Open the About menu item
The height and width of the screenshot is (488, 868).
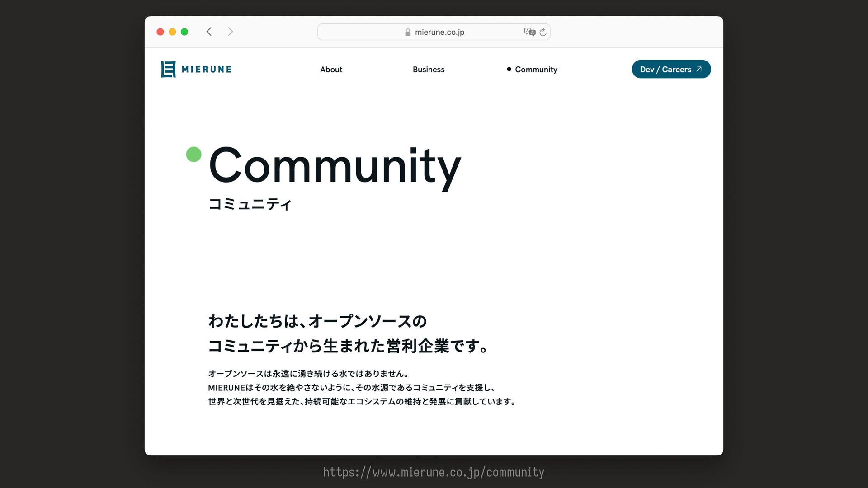point(331,70)
